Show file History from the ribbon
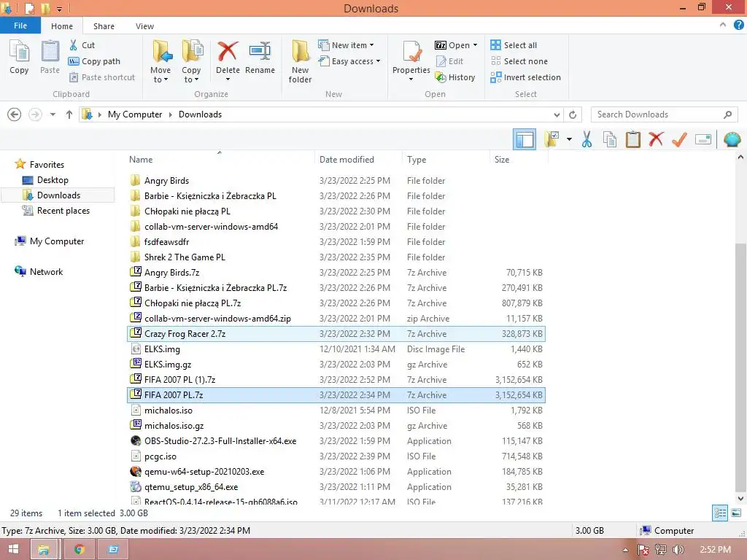747x560 pixels. point(455,77)
